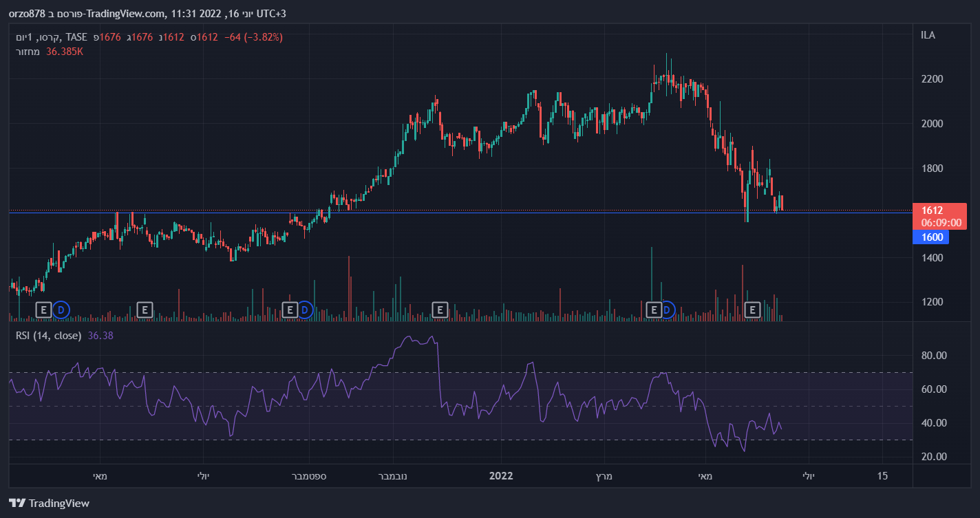
Task: Click the TradingView logo at the bottom
Action: click(x=49, y=503)
